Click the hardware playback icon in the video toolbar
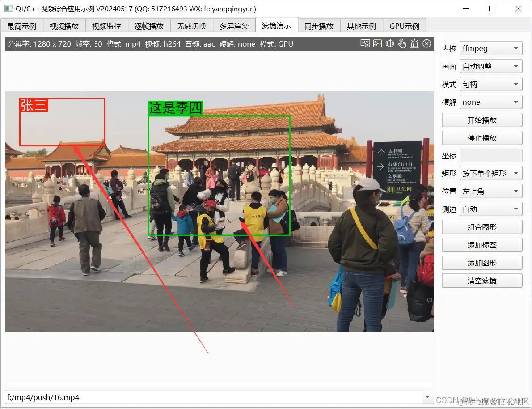This screenshot has height=409, width=532. tap(365, 43)
